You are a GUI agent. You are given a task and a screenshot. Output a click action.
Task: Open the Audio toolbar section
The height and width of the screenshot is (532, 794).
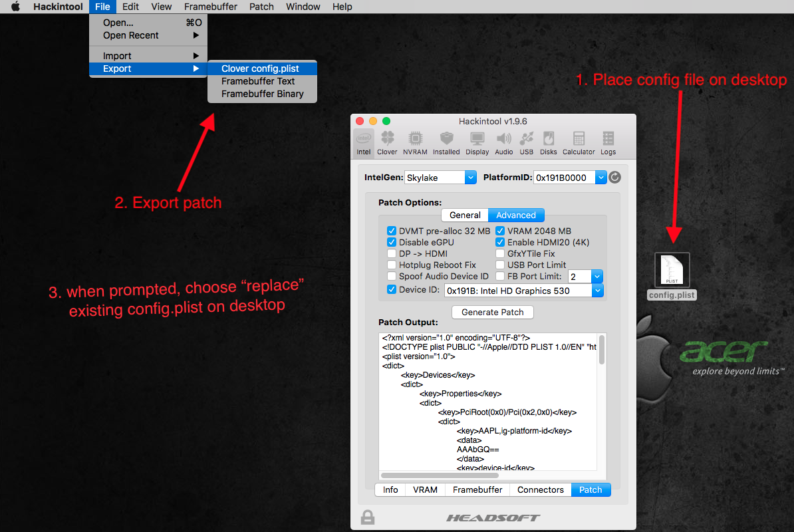click(x=504, y=143)
